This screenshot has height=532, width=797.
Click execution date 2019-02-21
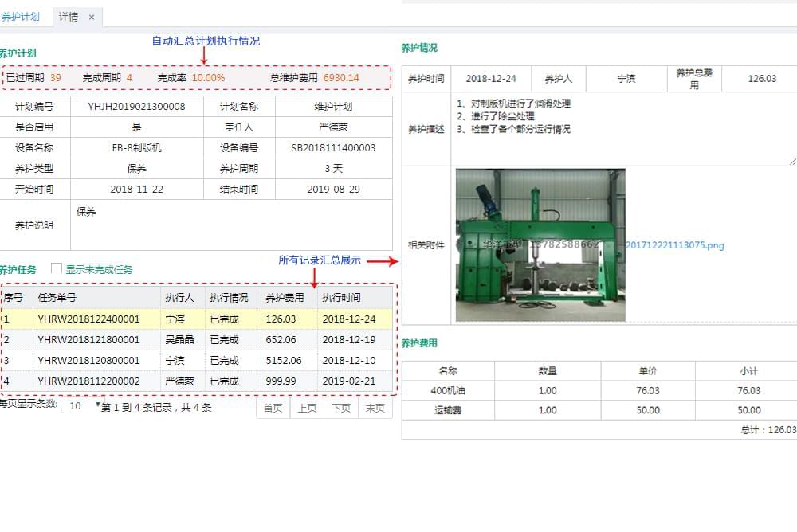coord(349,381)
